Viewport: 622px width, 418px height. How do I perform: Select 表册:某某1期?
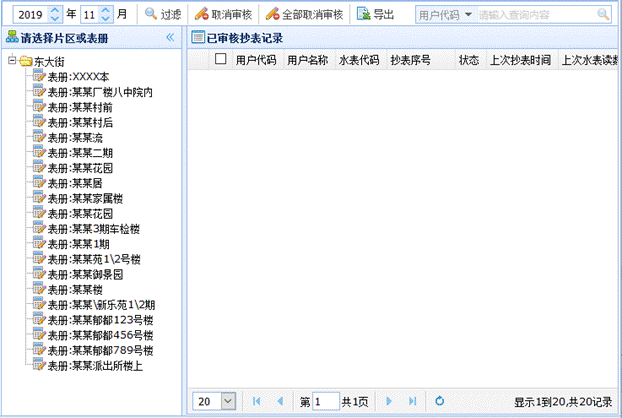[79, 244]
